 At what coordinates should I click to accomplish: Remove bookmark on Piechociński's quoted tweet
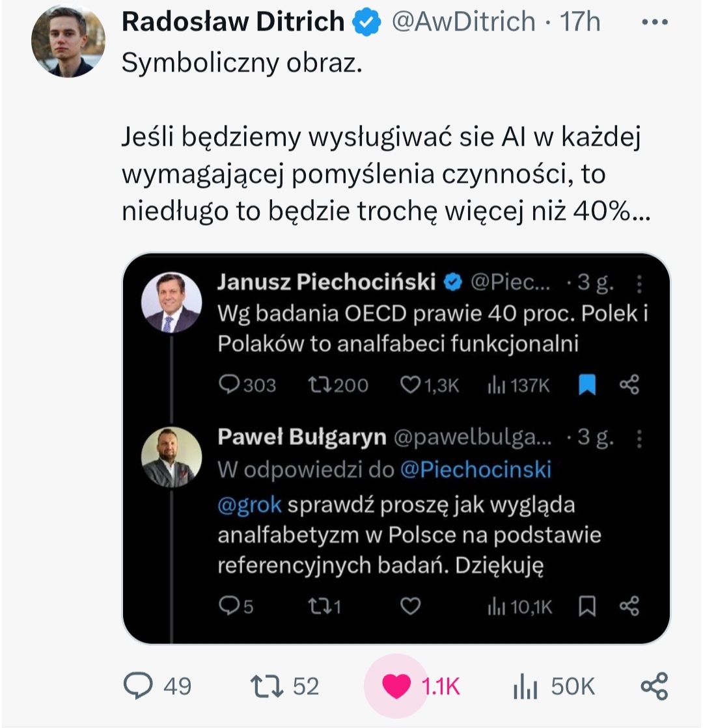click(x=587, y=386)
